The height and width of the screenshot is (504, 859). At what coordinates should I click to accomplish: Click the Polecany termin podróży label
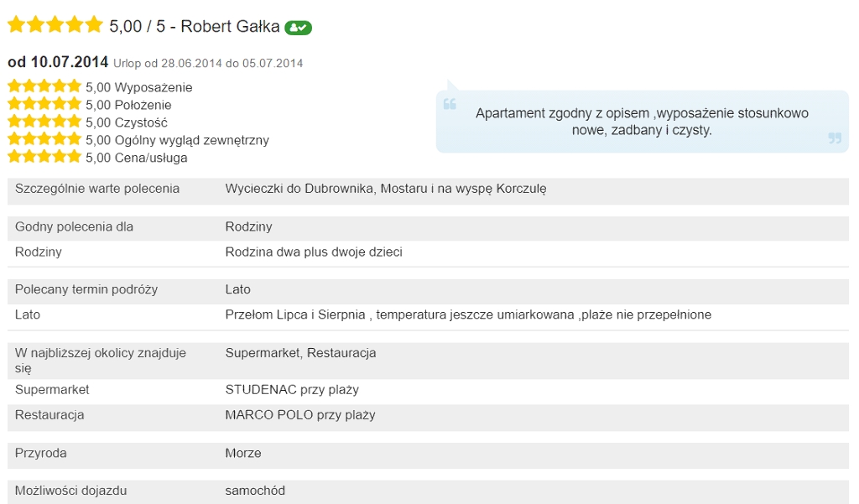click(86, 289)
